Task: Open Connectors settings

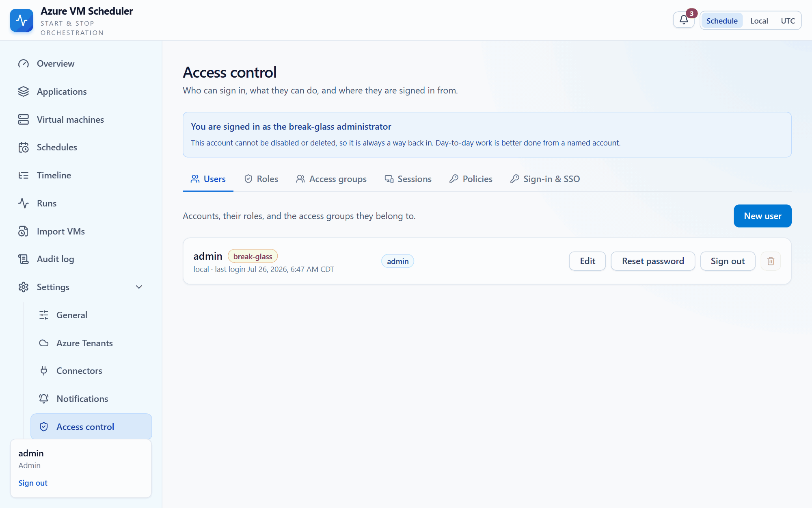Action: tap(91, 371)
